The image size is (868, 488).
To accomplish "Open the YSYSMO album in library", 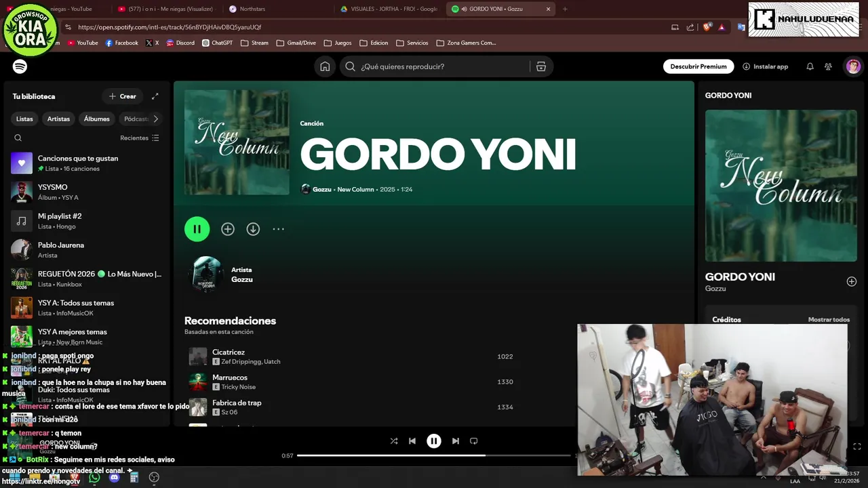I will click(87, 192).
